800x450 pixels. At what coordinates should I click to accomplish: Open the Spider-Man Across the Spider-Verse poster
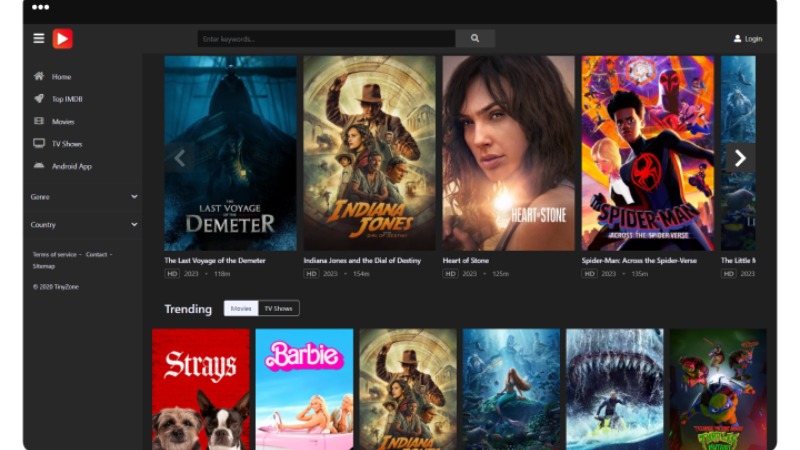tap(648, 153)
